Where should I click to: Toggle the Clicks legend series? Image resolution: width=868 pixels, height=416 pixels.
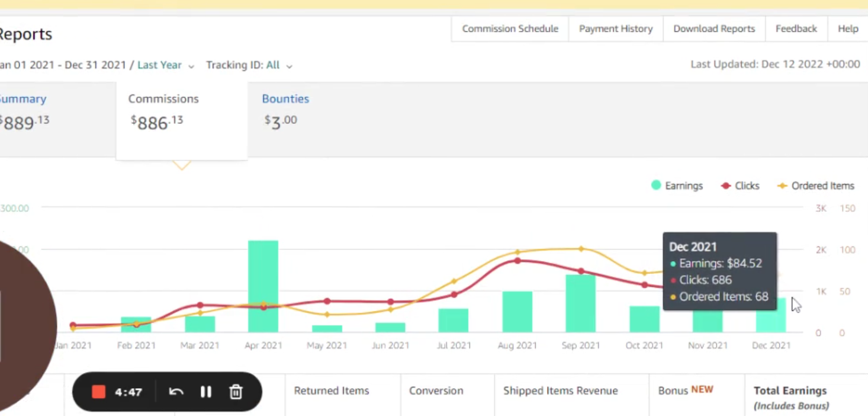click(740, 185)
